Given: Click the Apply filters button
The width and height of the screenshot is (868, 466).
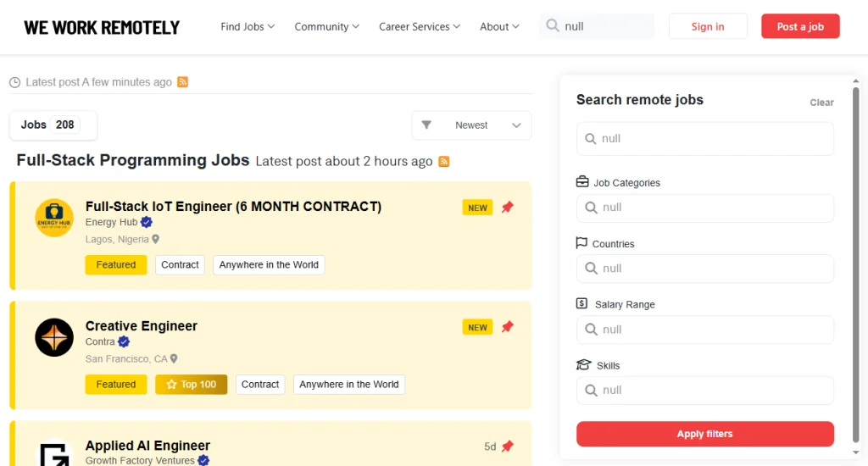Looking at the screenshot, I should click(704, 434).
